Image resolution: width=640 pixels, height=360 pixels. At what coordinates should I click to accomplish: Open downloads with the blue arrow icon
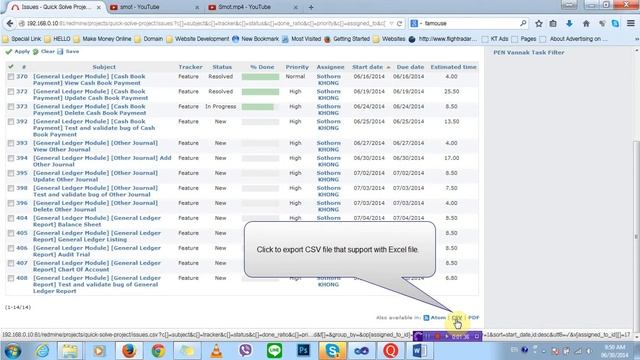pos(569,24)
